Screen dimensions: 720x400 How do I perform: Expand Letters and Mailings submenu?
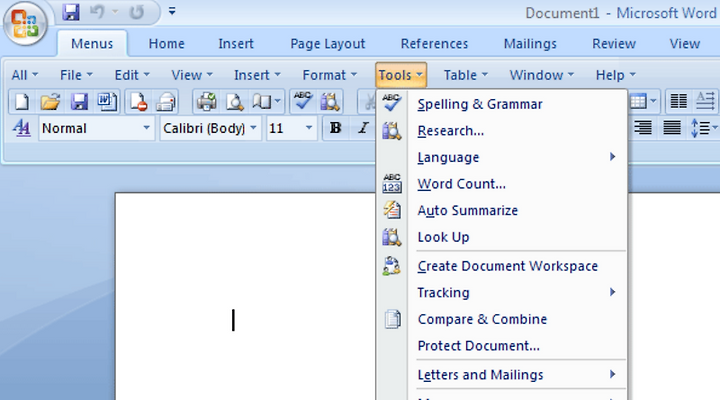(502, 375)
